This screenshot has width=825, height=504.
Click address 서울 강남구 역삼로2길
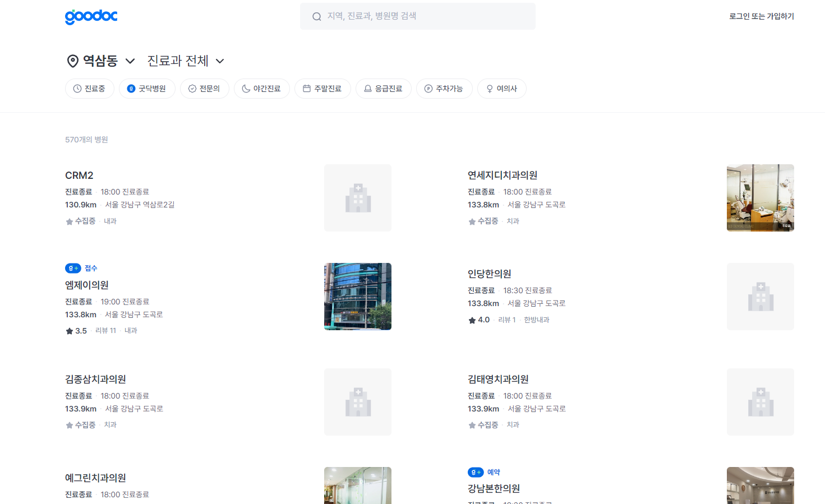click(140, 205)
